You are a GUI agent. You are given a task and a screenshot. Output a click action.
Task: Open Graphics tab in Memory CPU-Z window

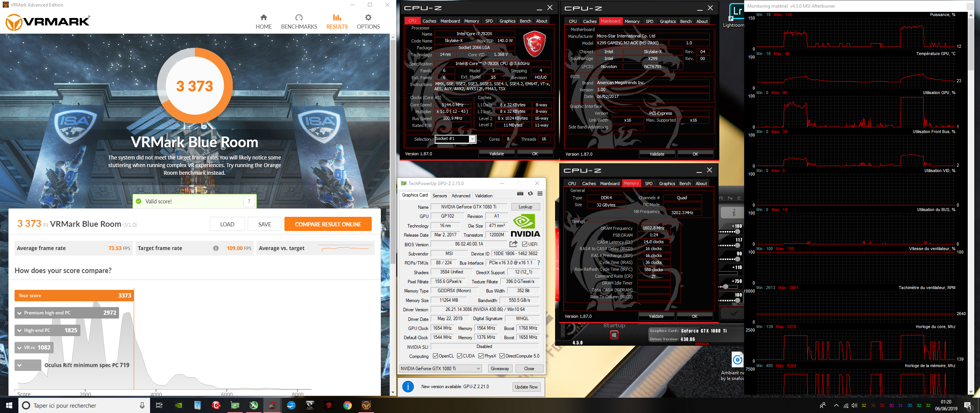coord(667,184)
